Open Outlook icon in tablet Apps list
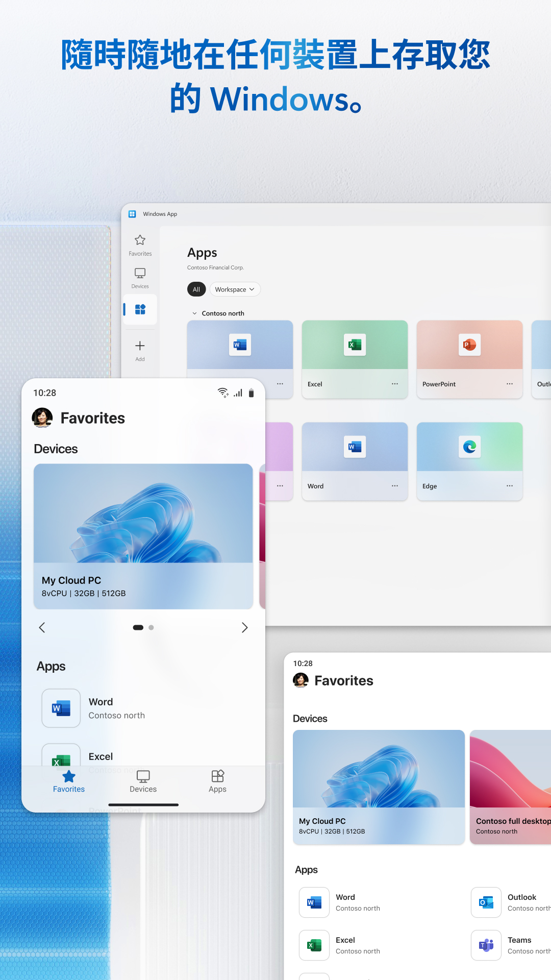The width and height of the screenshot is (551, 980). coord(486,902)
